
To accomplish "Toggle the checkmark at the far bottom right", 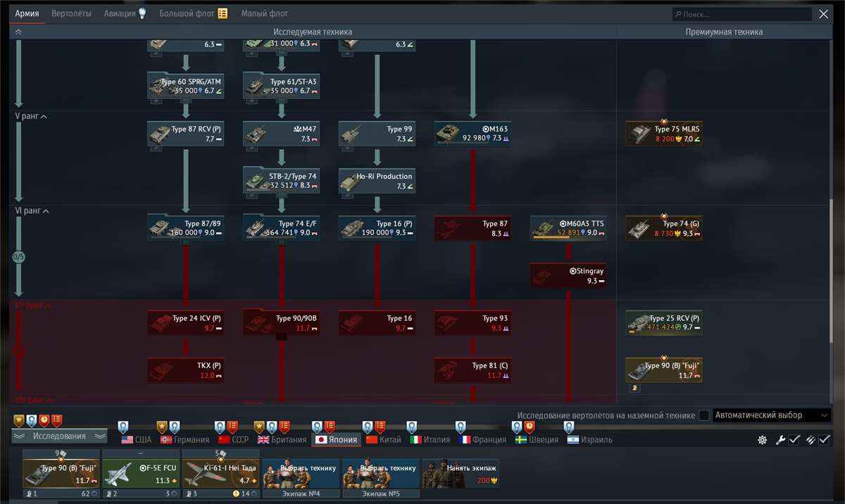I will point(825,439).
